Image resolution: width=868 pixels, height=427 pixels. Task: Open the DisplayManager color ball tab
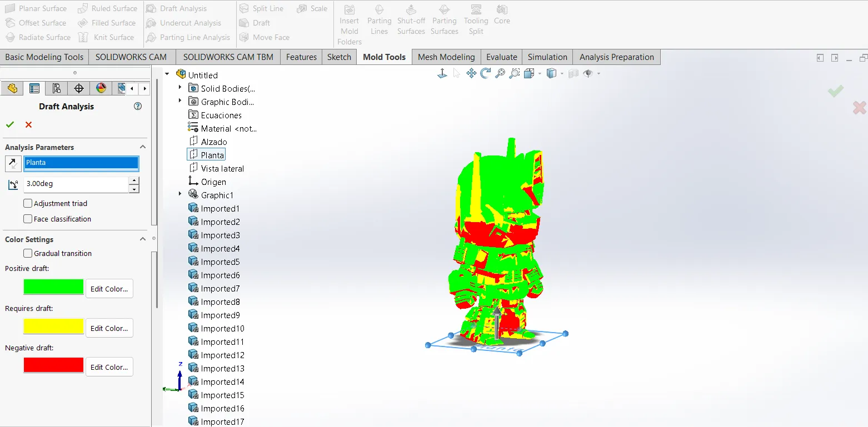click(101, 88)
